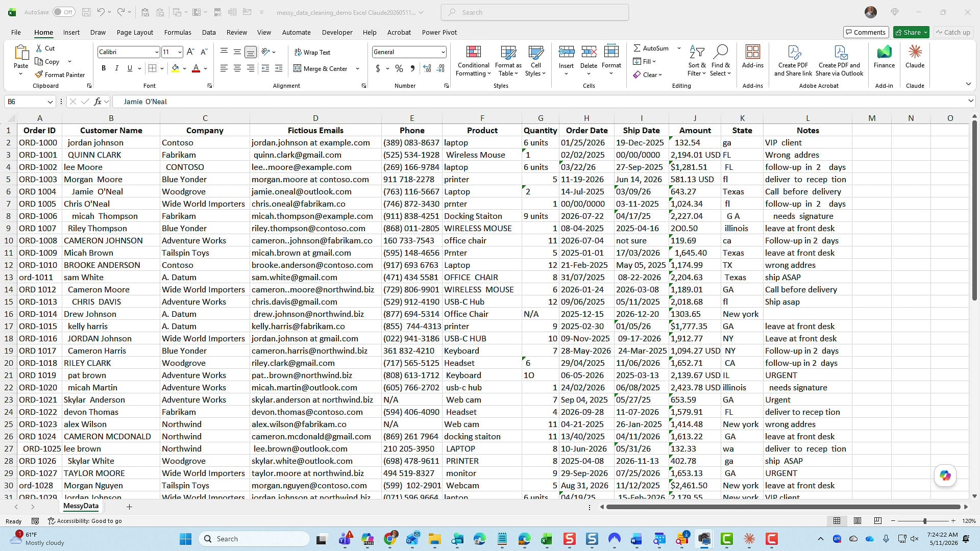This screenshot has width=980, height=551.
Task: Apply Italic formatting
Action: [x=117, y=68]
